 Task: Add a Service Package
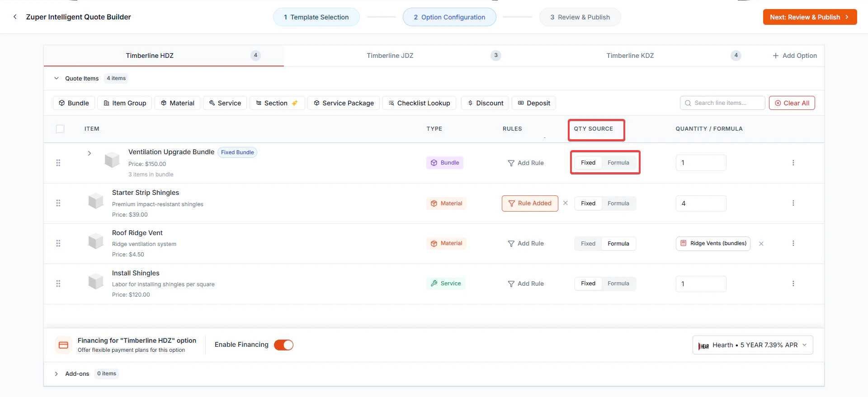tap(344, 103)
